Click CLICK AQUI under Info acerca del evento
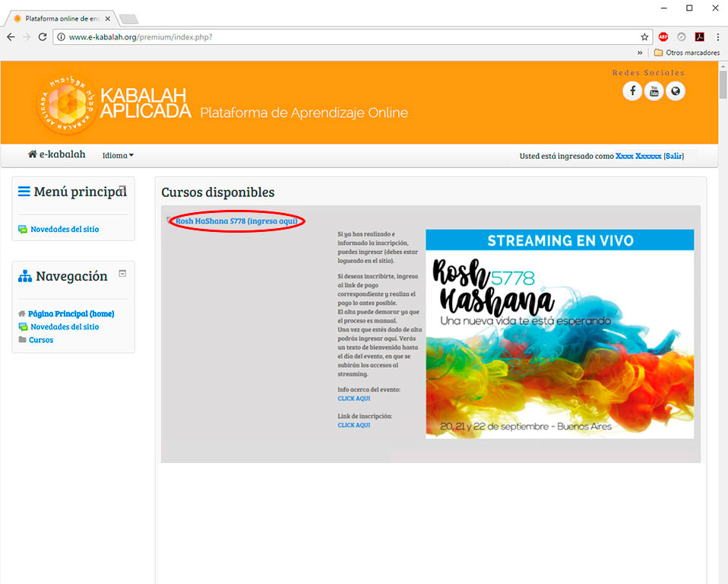 point(354,398)
